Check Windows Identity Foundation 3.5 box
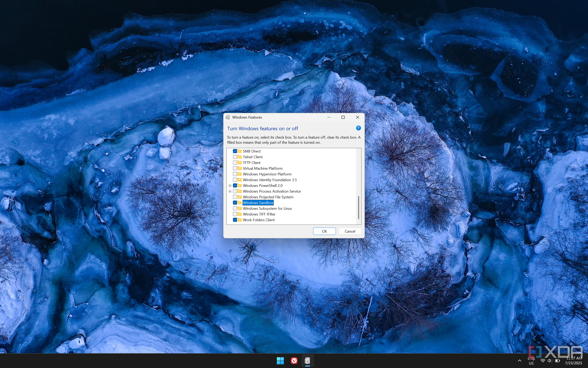588x368 pixels. [235, 180]
